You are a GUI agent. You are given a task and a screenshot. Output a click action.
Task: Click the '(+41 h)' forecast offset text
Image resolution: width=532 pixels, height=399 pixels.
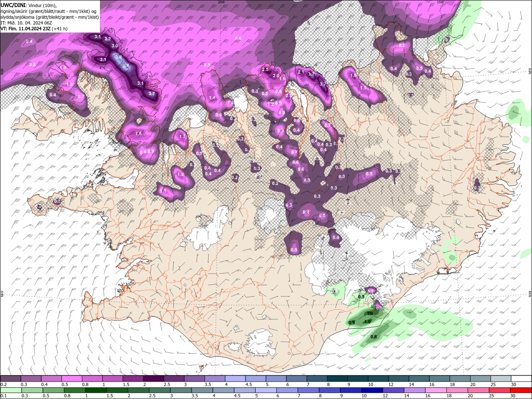tap(60, 29)
